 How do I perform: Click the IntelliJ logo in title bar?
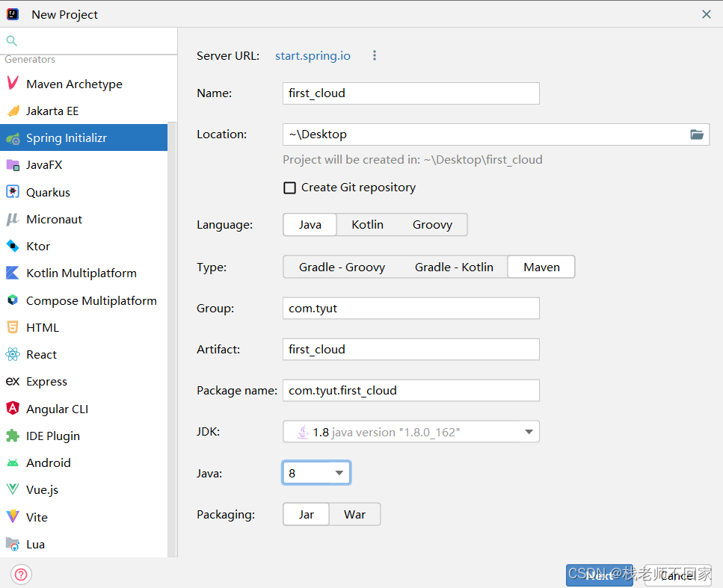point(13,14)
